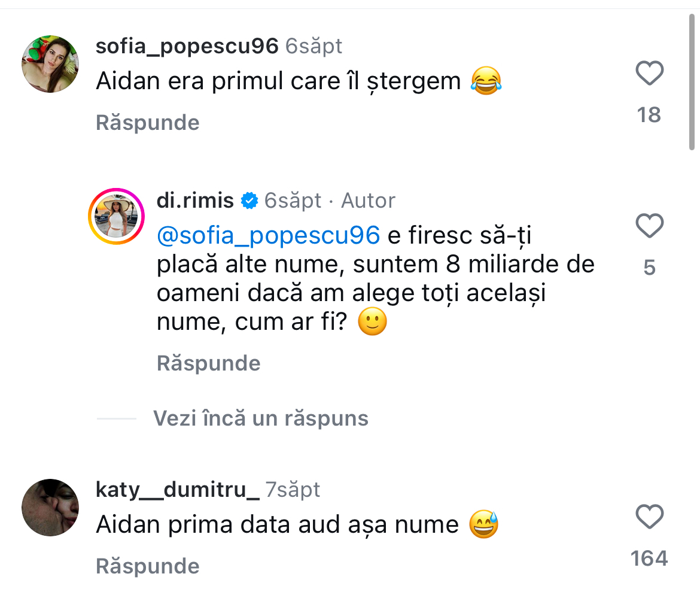
Task: Click the 5 likes count on di.rimis's reply
Action: [x=649, y=268]
